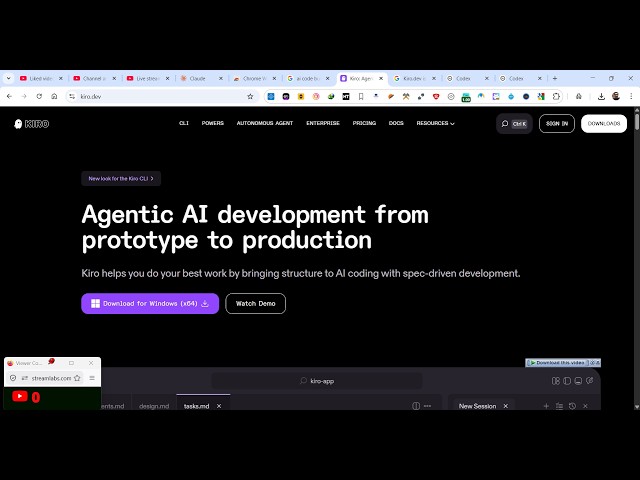The width and height of the screenshot is (640, 480).
Task: Toggle the sidebar layout icon in demo
Action: pyautogui.click(x=567, y=381)
